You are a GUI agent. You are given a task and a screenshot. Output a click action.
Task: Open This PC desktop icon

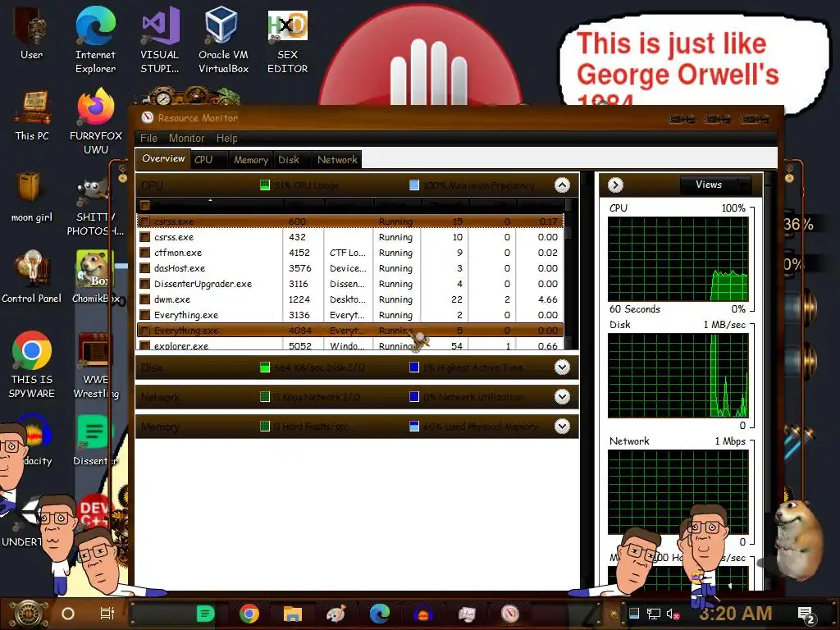(32, 115)
